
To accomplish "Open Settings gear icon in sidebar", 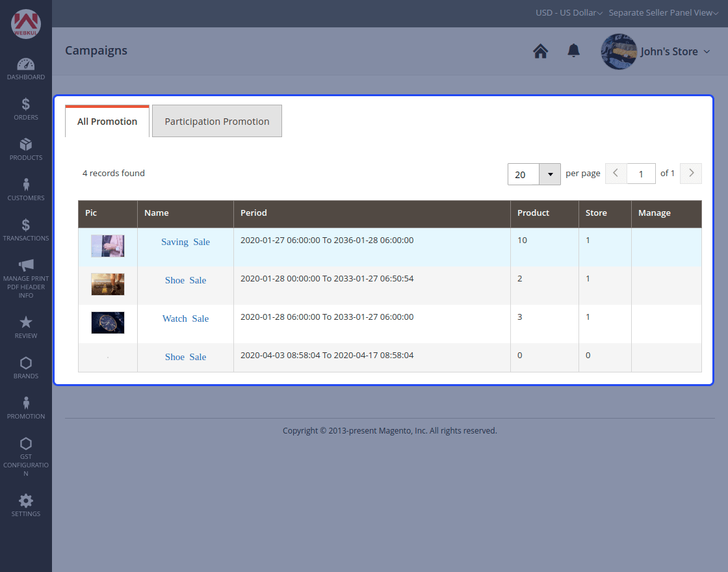I will pyautogui.click(x=26, y=500).
